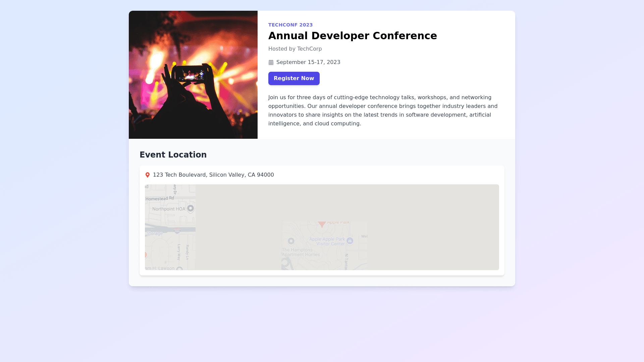This screenshot has height=362, width=644.
Task: Click the Homestead Rd label on map
Action: coord(160,198)
